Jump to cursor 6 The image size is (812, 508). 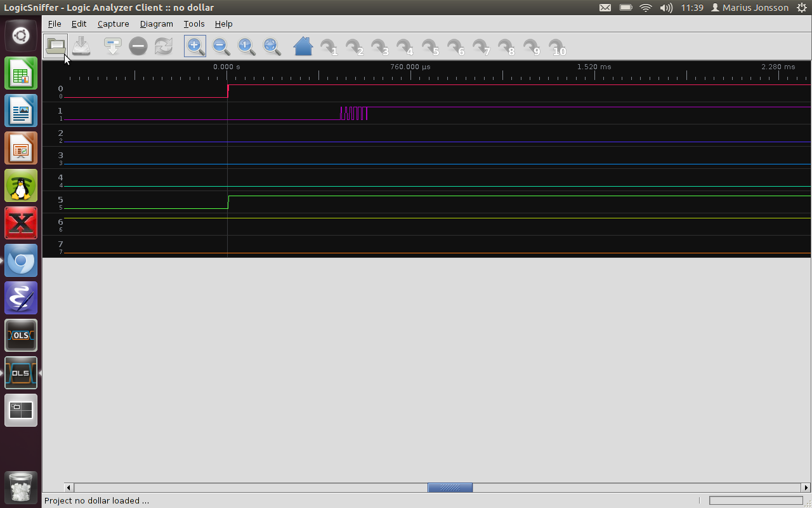(x=455, y=47)
